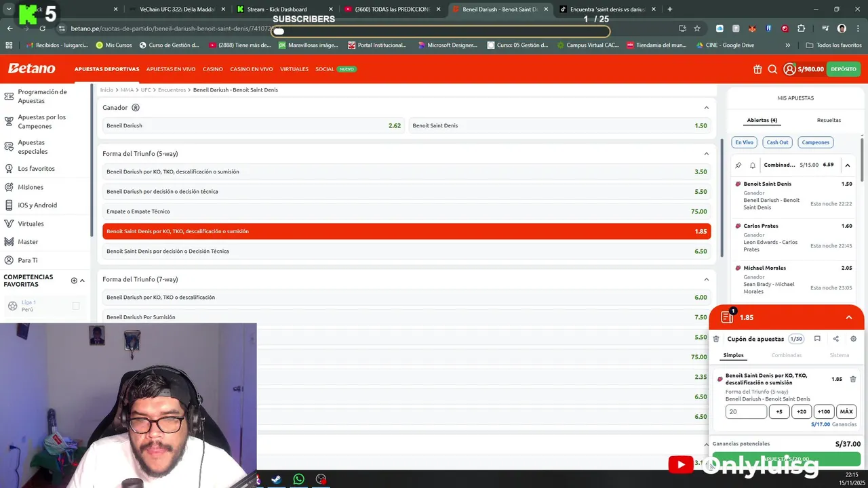Open the bet slip icon showing 1 selection
Screen dimensions: 868x488
(728, 317)
